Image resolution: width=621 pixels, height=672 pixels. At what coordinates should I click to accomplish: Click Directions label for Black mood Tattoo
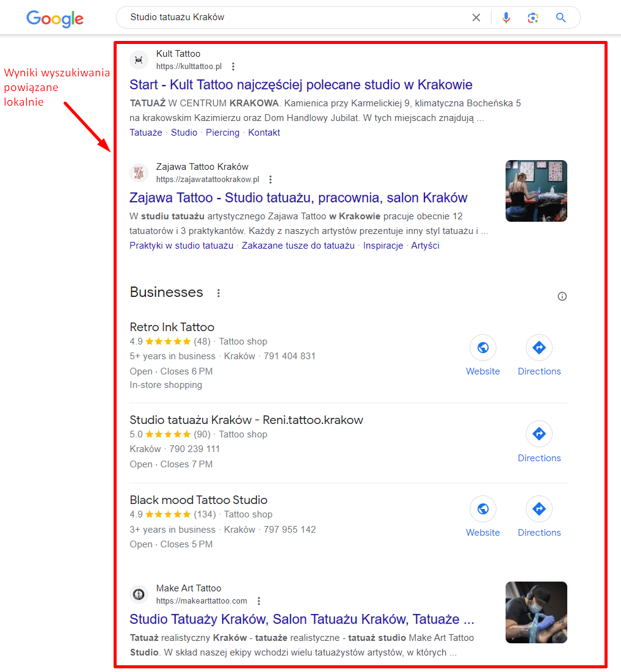click(539, 533)
